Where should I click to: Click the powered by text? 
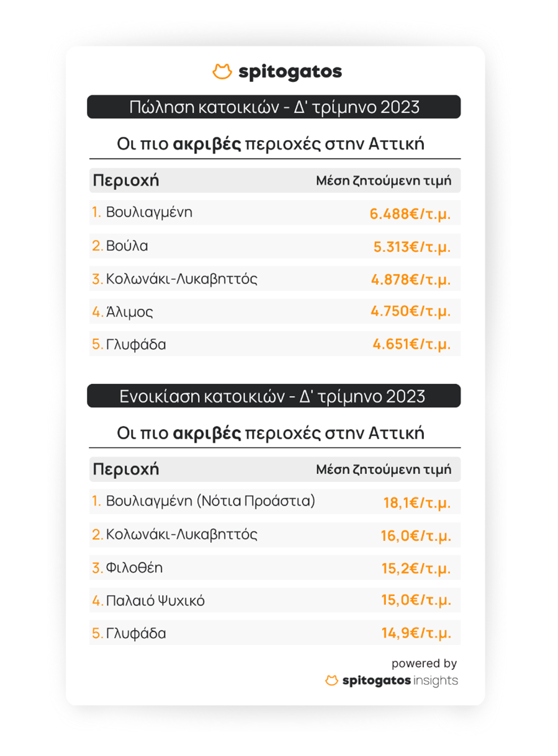click(x=424, y=663)
